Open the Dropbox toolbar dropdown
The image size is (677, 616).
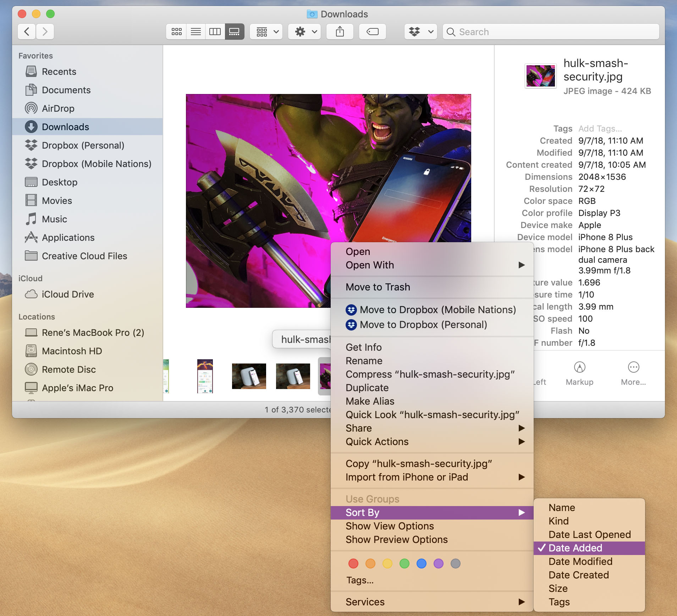click(421, 32)
